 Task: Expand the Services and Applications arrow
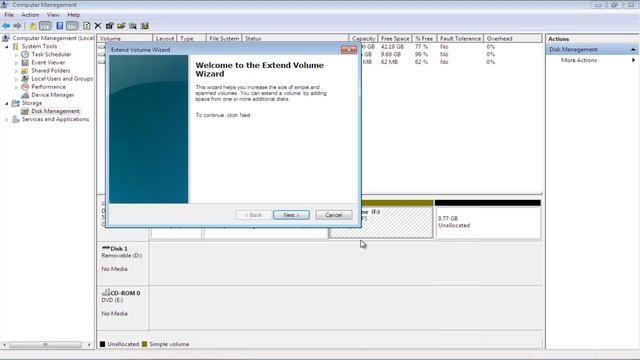pyautogui.click(x=7, y=120)
